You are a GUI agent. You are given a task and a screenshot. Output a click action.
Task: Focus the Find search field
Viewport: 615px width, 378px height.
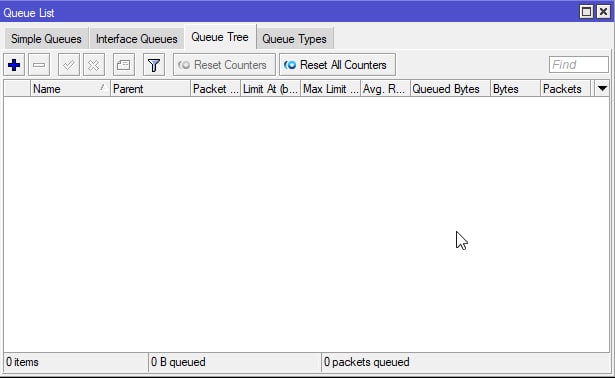click(579, 65)
